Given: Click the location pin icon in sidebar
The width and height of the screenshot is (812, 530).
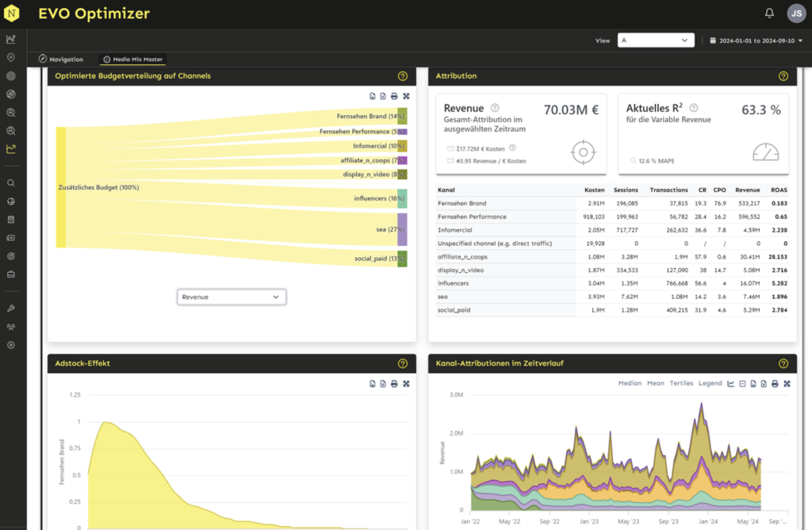Looking at the screenshot, I should point(11,58).
